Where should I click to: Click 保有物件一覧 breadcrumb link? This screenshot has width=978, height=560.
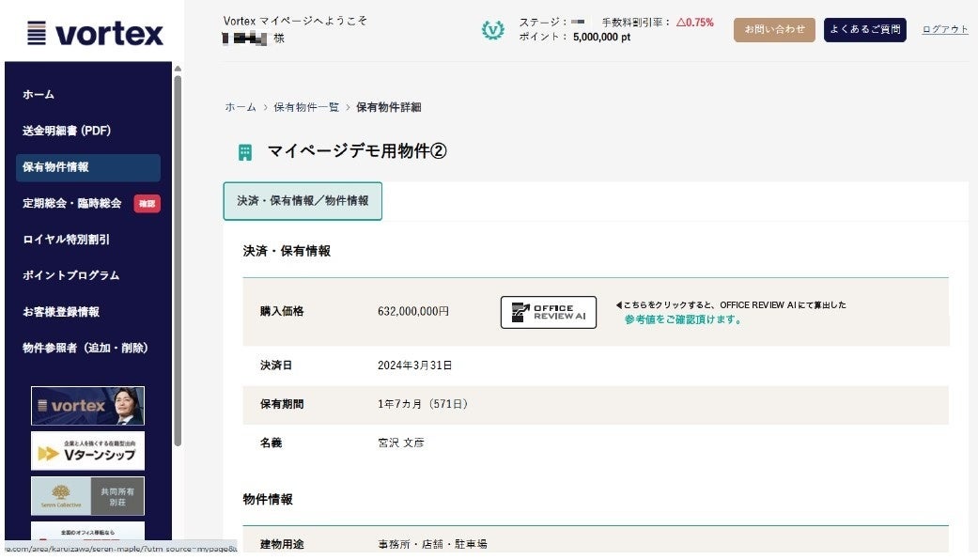[x=306, y=107]
